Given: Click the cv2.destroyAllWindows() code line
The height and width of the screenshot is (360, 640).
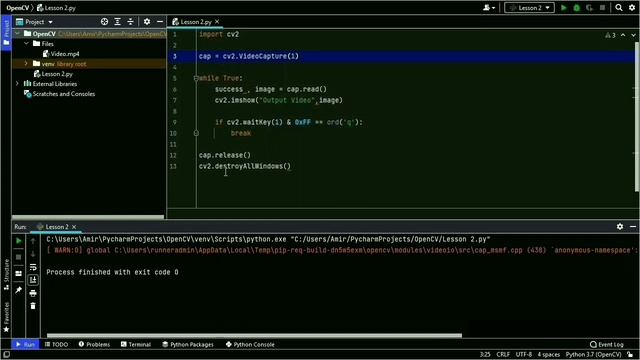Looking at the screenshot, I should tap(245, 166).
